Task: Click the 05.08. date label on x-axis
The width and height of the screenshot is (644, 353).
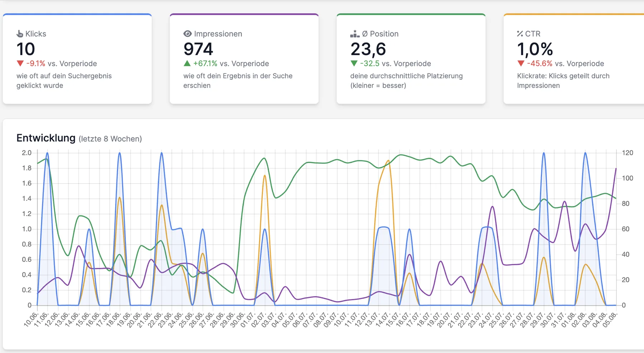Action: [610, 319]
